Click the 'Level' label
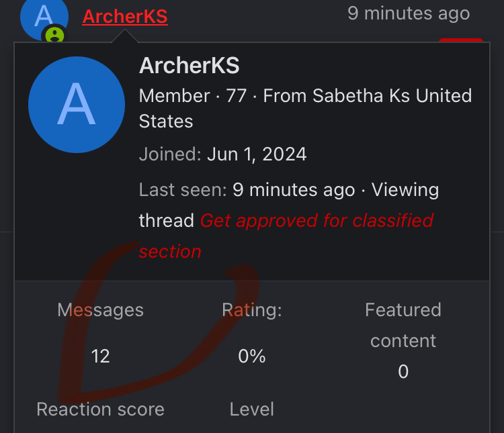Image resolution: width=504 pixels, height=433 pixels. pyautogui.click(x=252, y=410)
